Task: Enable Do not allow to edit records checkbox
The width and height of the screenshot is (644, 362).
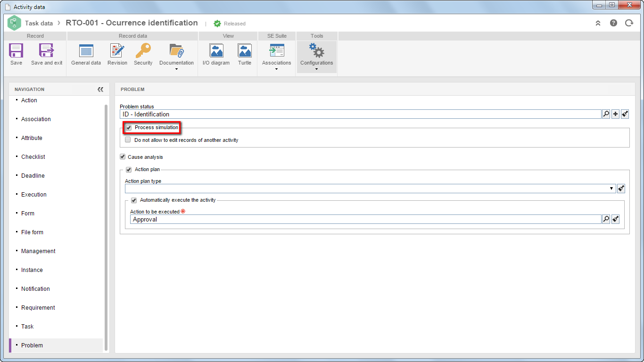Action: 128,140
